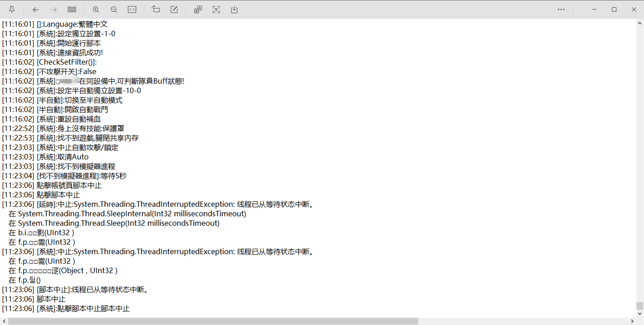Click the '切換至半自動模式' log line

[62, 100]
